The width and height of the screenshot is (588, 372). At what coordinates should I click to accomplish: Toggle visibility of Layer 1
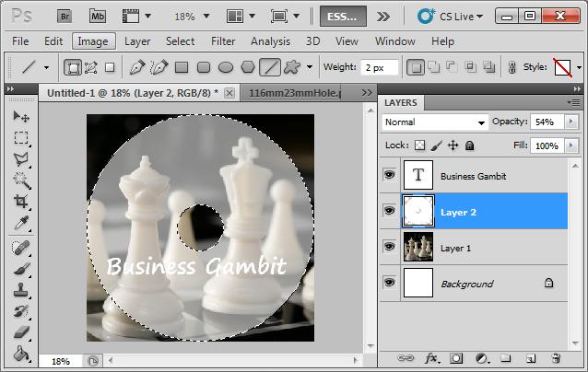point(388,248)
